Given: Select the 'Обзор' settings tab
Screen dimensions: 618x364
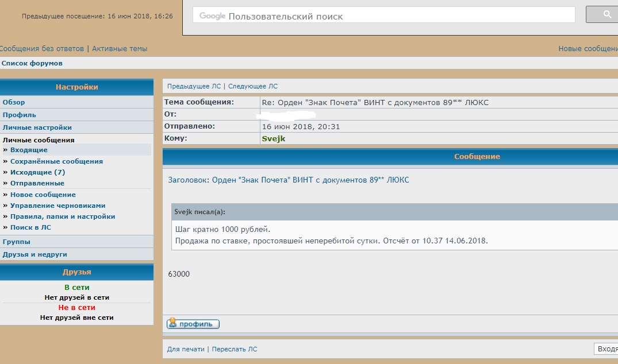Looking at the screenshot, I should 14,102.
